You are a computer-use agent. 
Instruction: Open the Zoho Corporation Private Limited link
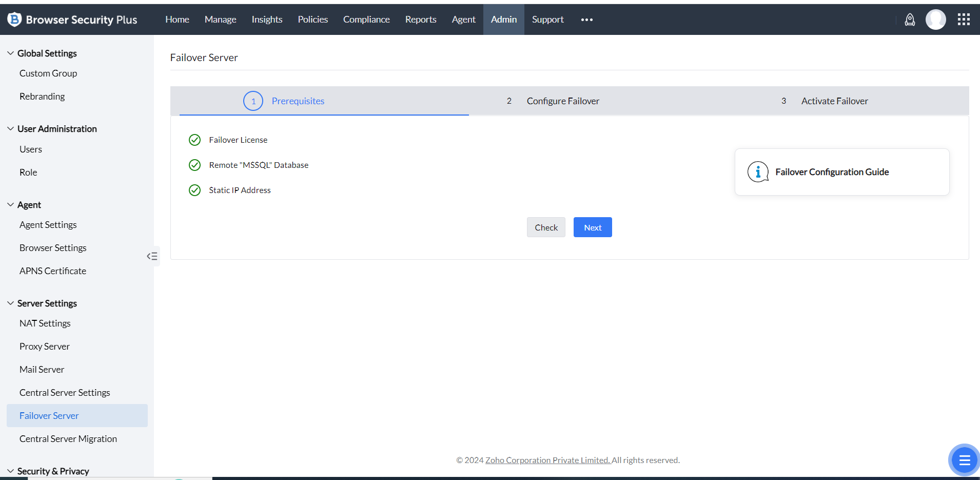pyautogui.click(x=547, y=460)
